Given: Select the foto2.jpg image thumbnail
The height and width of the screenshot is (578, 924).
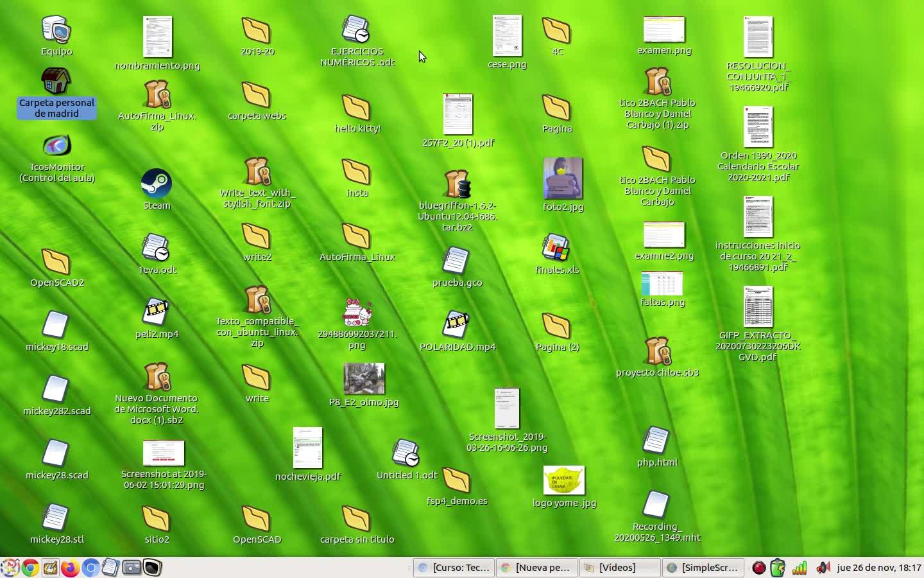Looking at the screenshot, I should pos(563,178).
